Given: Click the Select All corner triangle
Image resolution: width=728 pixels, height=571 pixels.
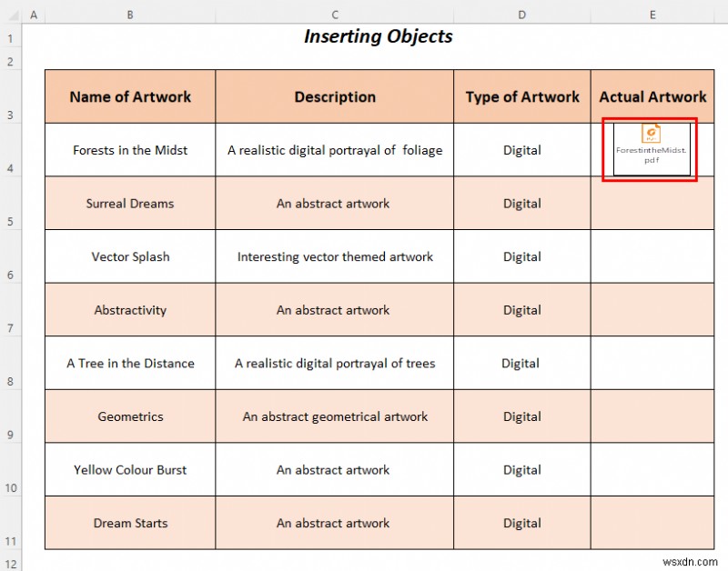Looking at the screenshot, I should click(15, 16).
